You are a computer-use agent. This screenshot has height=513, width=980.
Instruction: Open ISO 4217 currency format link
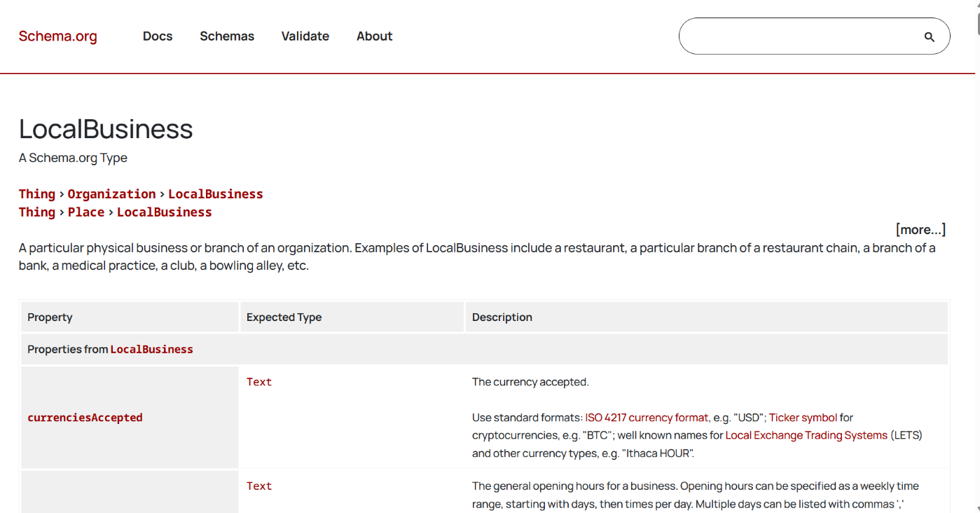pos(647,418)
